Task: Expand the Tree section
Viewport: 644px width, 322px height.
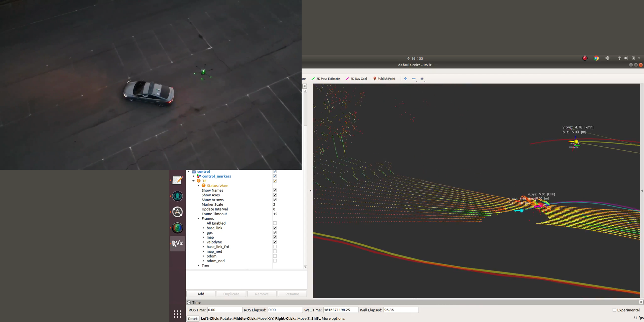Action: pyautogui.click(x=199, y=265)
